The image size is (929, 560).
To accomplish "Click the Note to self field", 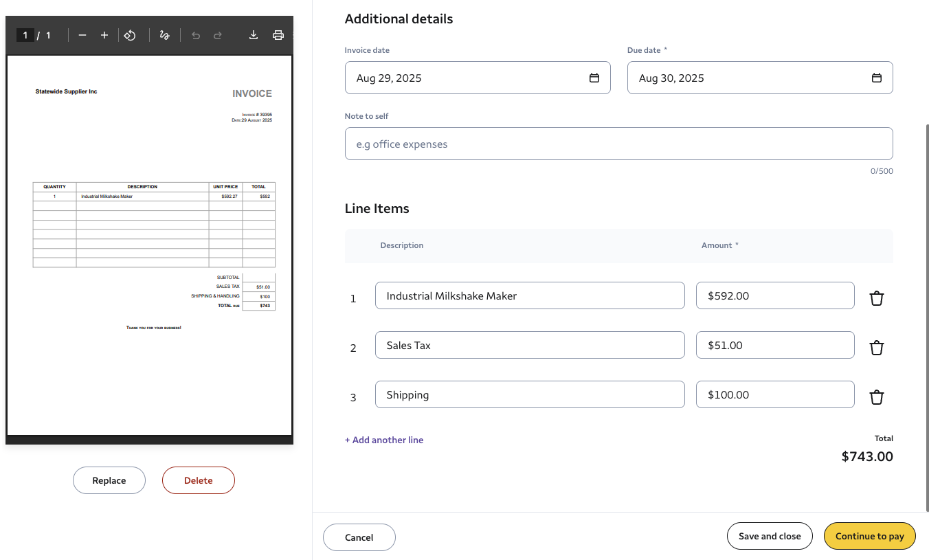I will (618, 144).
